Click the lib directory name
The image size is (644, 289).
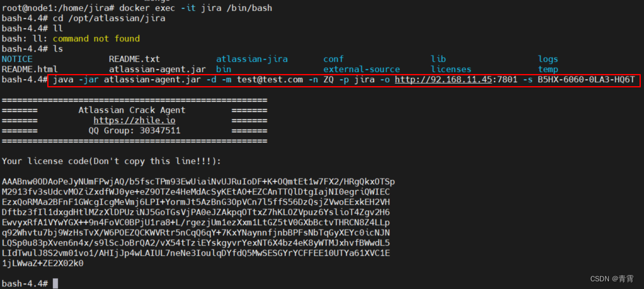point(438,59)
